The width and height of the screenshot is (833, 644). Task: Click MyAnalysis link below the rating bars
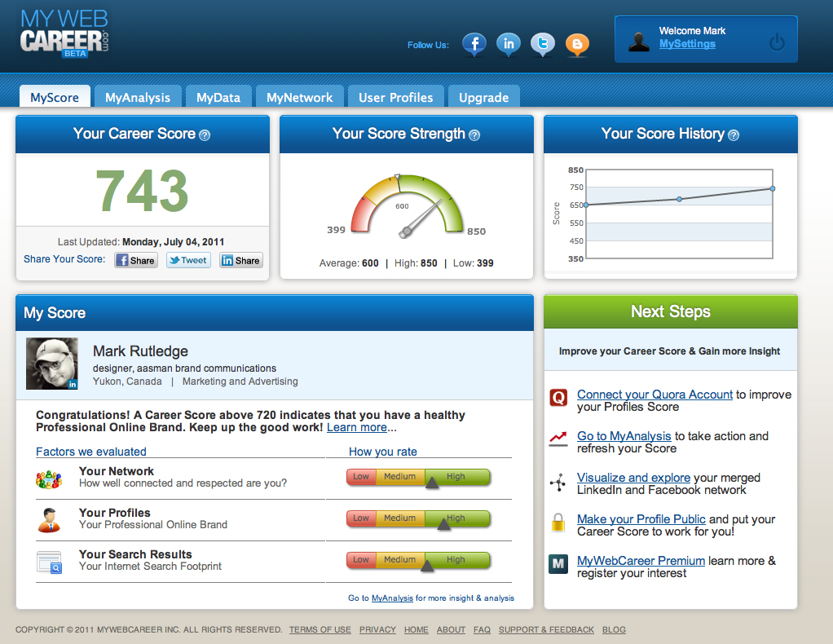pyautogui.click(x=392, y=598)
